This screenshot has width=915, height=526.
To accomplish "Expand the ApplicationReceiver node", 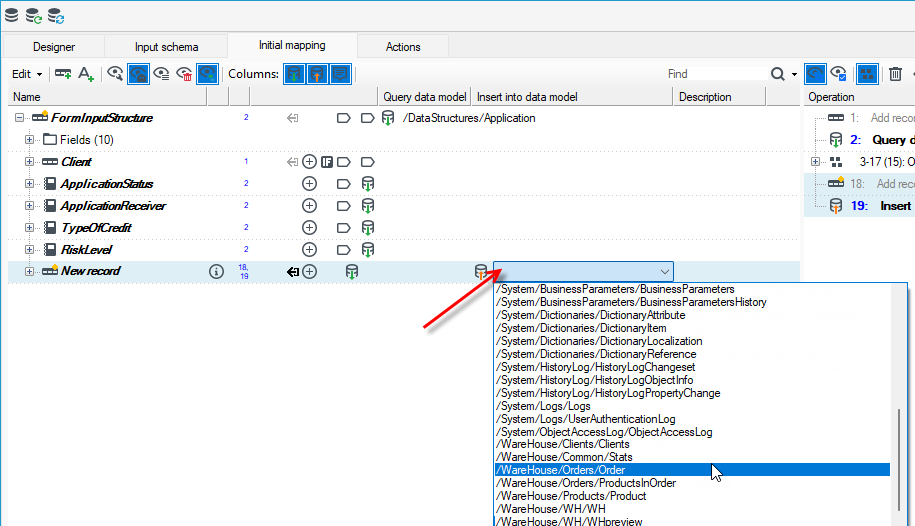I will [29, 205].
